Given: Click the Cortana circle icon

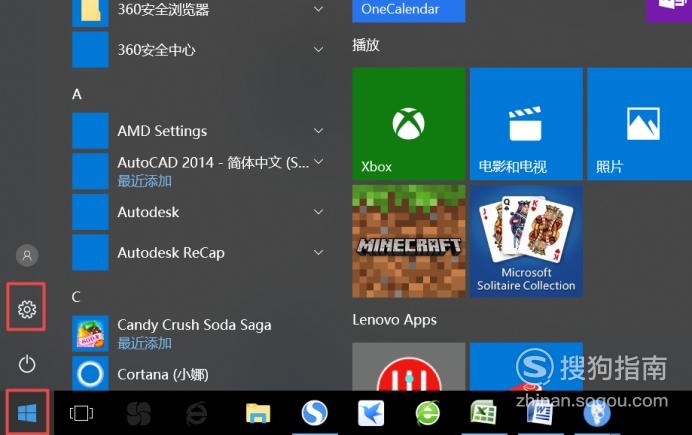Looking at the screenshot, I should (90, 374).
